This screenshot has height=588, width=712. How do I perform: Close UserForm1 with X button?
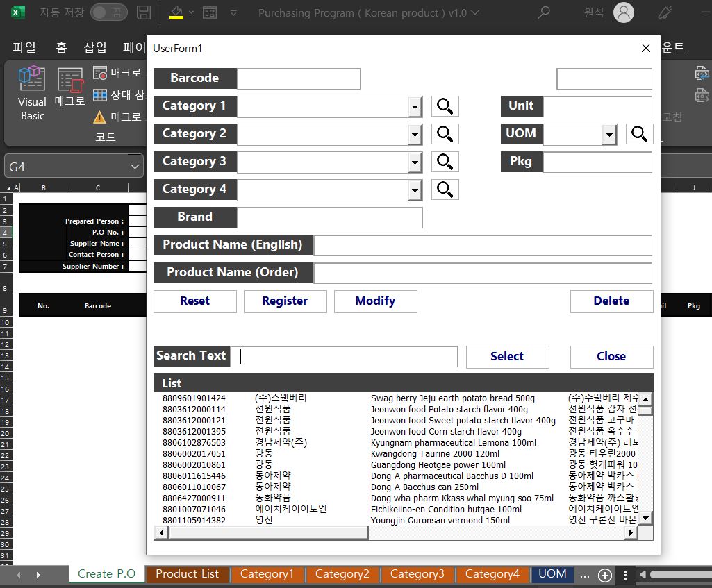[646, 48]
